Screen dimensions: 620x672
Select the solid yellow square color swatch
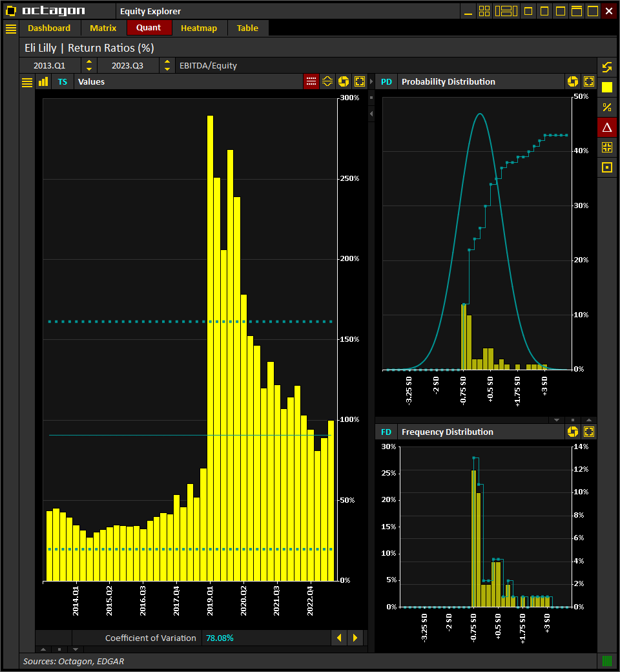point(607,87)
